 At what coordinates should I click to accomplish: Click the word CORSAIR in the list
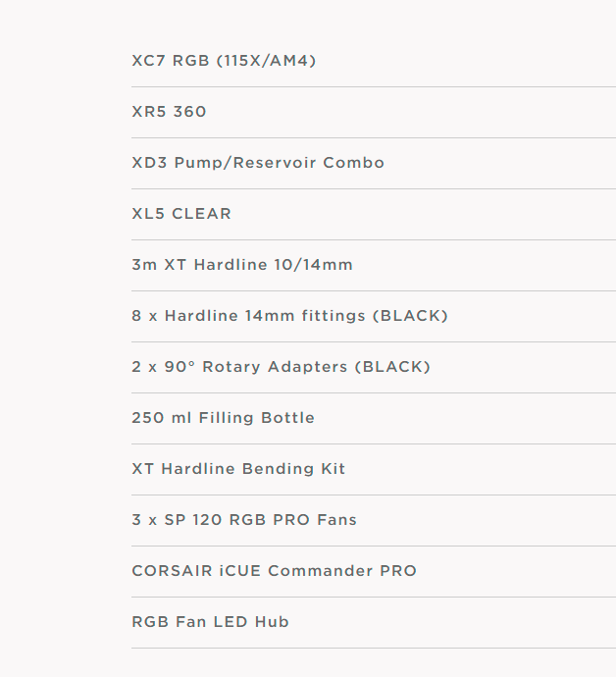pos(173,571)
